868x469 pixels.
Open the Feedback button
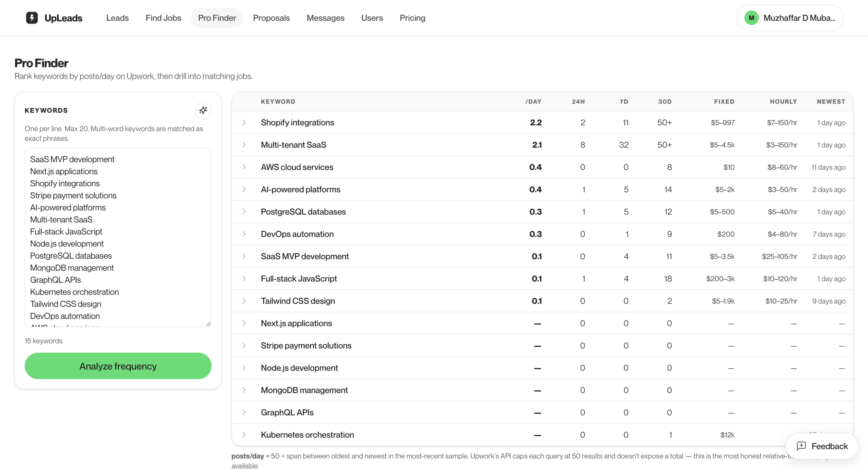coord(822,446)
